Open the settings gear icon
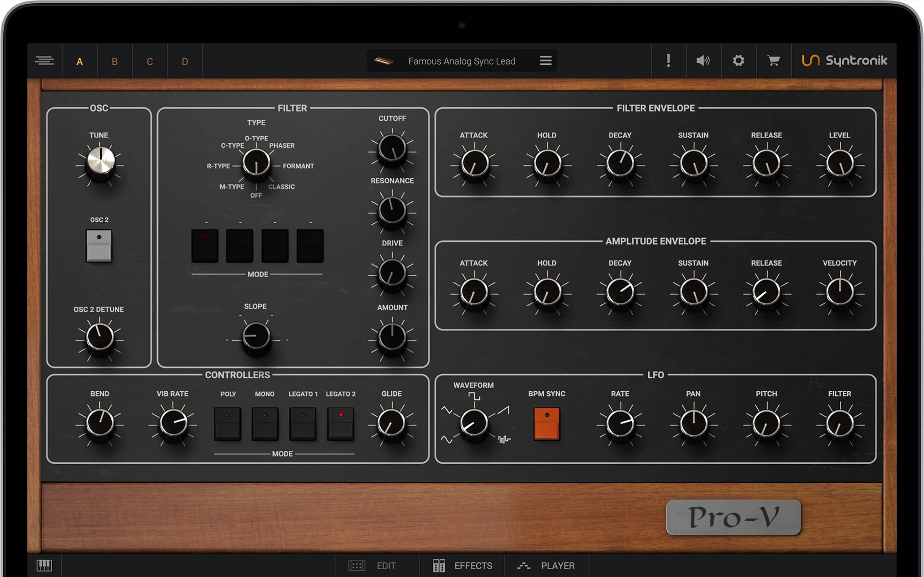Screen dimensions: 924x577 (738, 61)
